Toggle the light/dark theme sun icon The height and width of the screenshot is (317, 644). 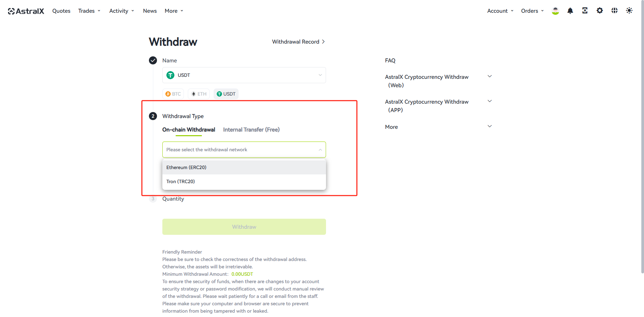click(629, 11)
